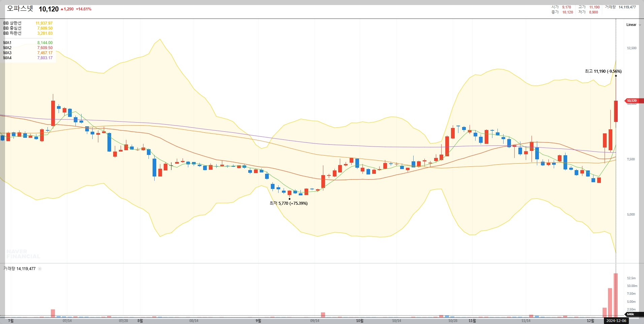Click the MA3 value 7,467.17
Screen dimensions: 644x324
45,53
